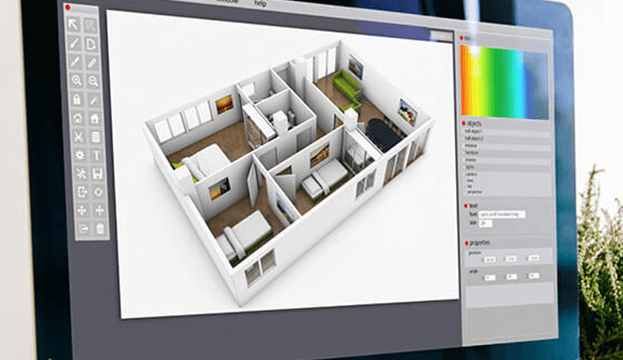Collapse the objects panel via red dot

[x=463, y=124]
